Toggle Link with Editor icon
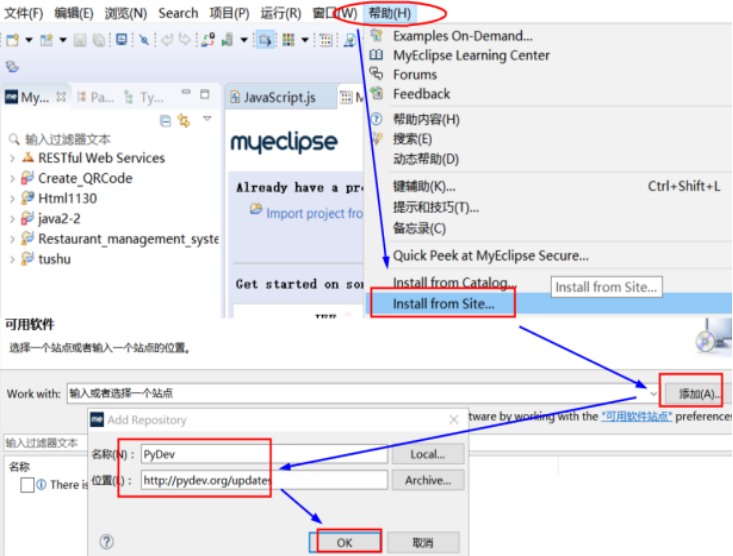 [x=184, y=121]
